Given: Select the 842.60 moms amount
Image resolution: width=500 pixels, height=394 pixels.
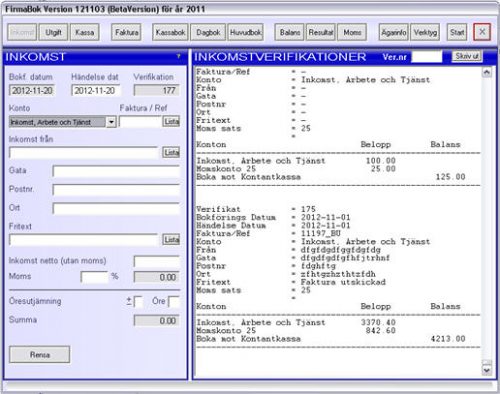Looking at the screenshot, I should click(x=380, y=331).
